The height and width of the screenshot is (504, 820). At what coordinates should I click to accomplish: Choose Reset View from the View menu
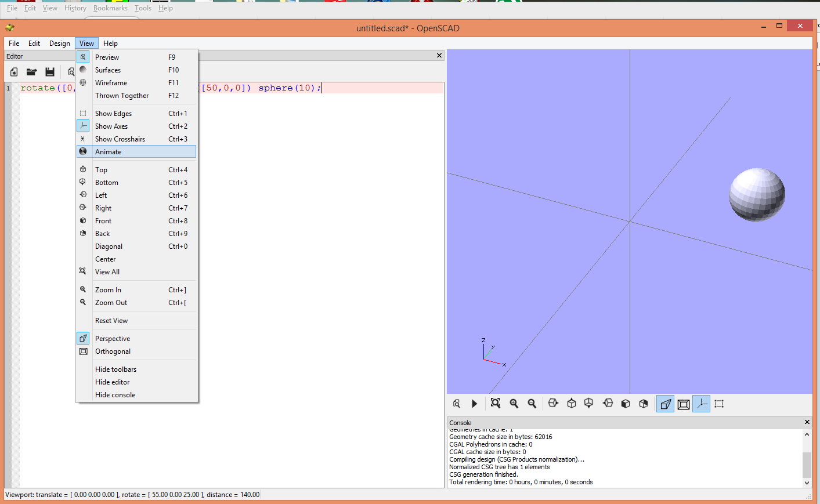click(111, 320)
